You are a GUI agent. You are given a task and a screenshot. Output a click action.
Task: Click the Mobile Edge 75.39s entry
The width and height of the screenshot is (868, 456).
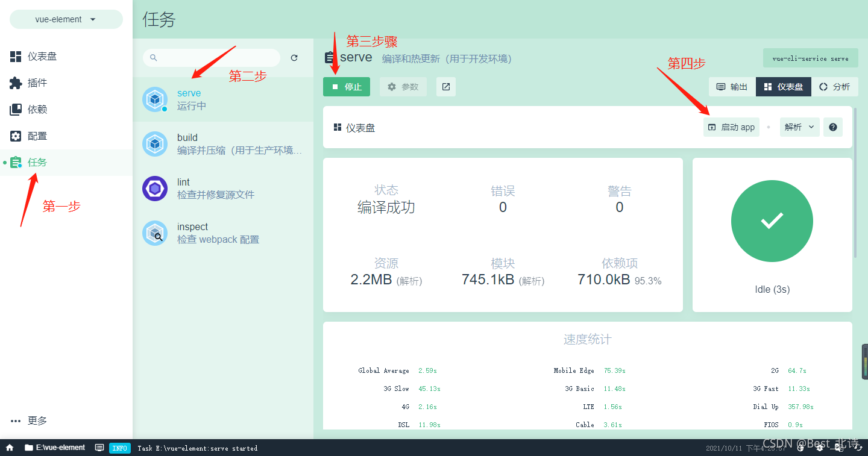[590, 370]
